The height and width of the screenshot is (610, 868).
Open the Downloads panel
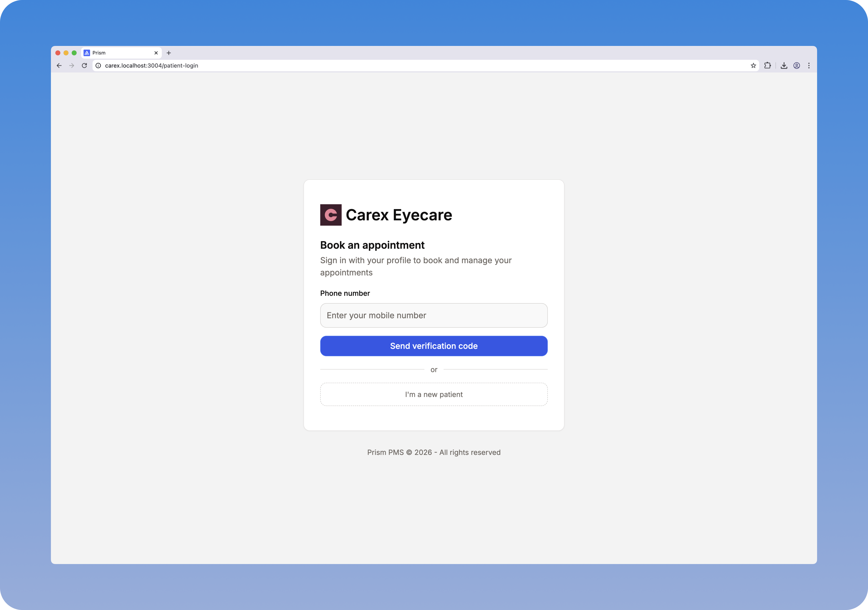pos(784,65)
